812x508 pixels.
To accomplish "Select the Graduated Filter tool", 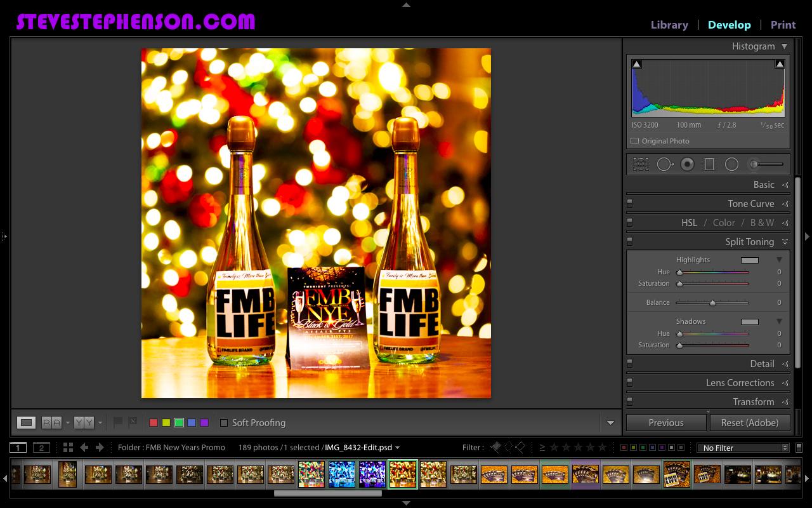I will click(709, 164).
